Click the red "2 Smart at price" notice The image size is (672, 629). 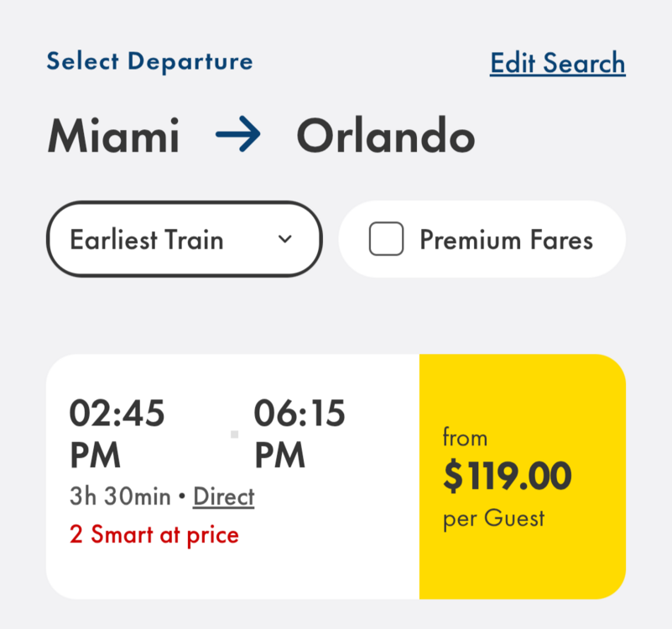[x=154, y=535]
